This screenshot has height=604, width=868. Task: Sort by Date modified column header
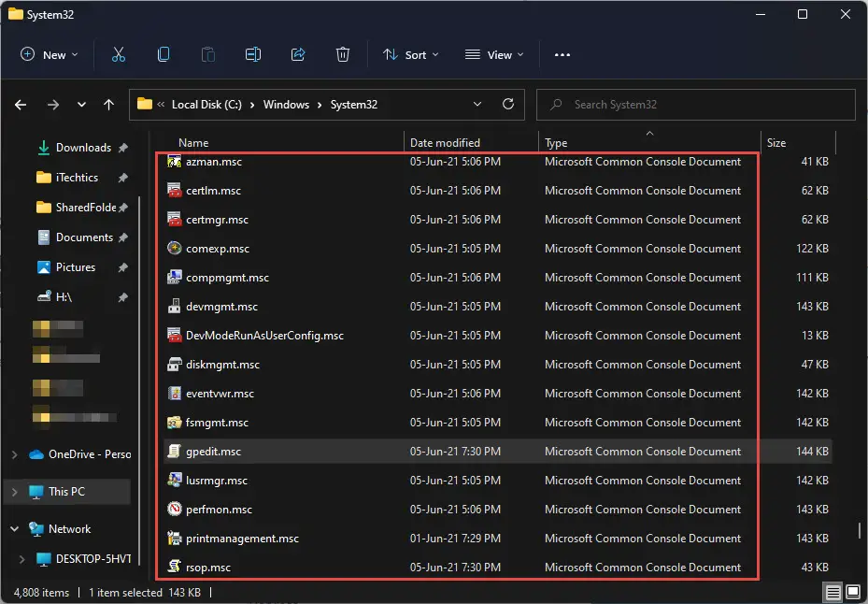(x=445, y=143)
